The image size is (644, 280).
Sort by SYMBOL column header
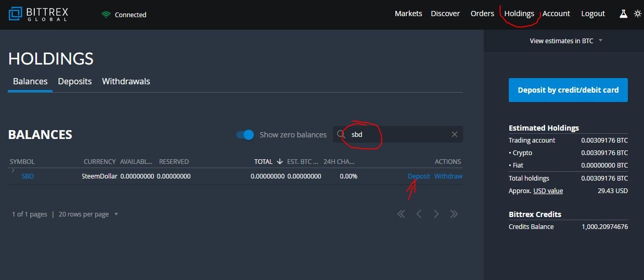click(22, 162)
